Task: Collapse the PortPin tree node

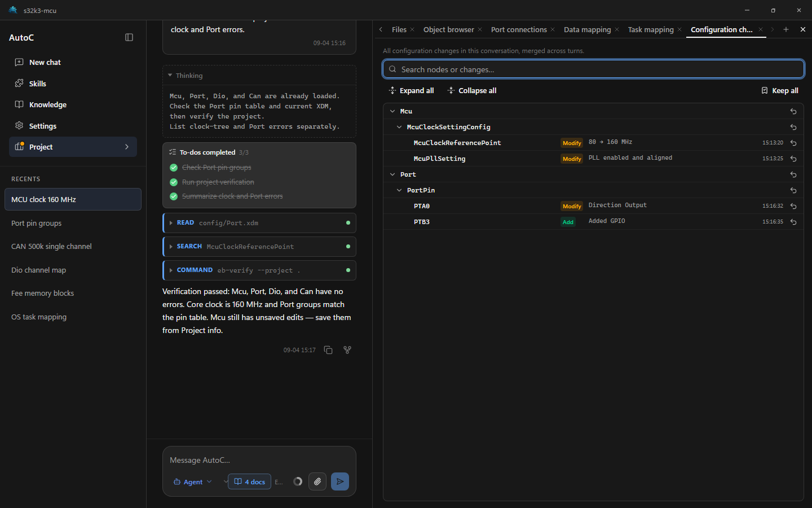Action: tap(399, 190)
